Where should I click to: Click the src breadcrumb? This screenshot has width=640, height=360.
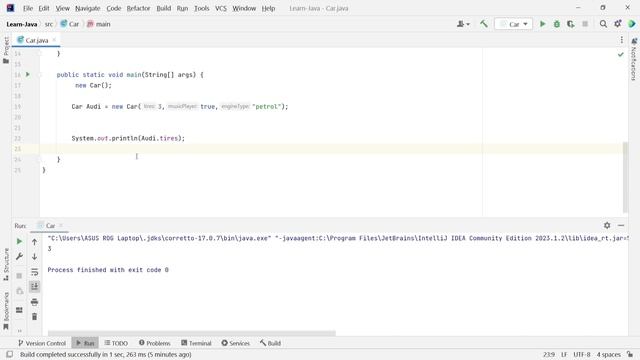(x=49, y=24)
